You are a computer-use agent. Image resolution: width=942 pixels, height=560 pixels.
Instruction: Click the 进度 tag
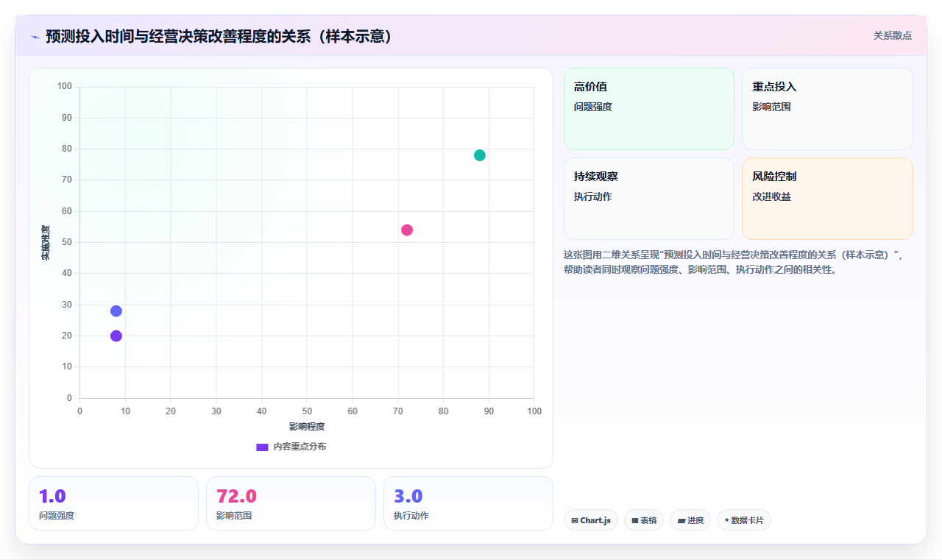tap(690, 520)
